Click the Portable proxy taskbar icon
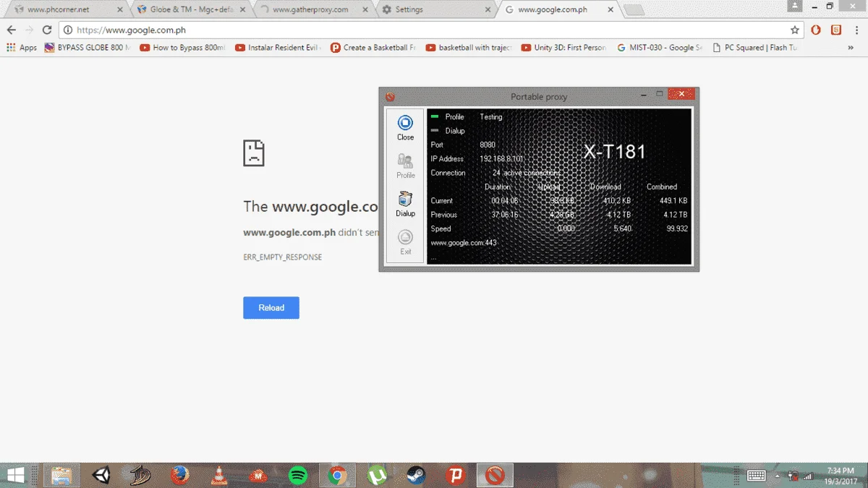Screen dimensions: 868x488 [x=495, y=475]
